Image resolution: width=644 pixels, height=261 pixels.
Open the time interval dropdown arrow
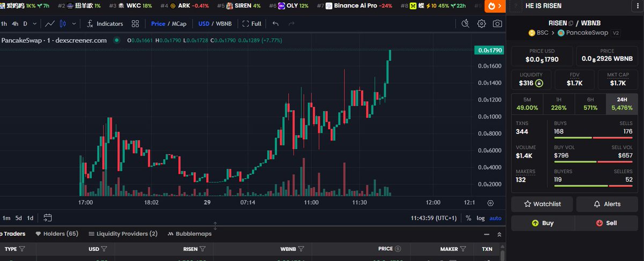(35, 24)
